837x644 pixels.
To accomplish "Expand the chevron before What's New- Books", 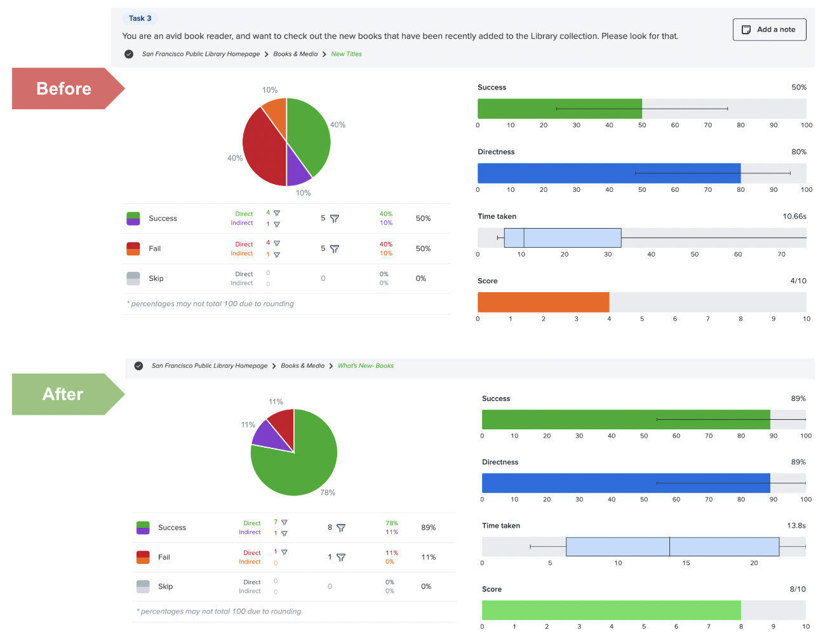I will point(330,366).
